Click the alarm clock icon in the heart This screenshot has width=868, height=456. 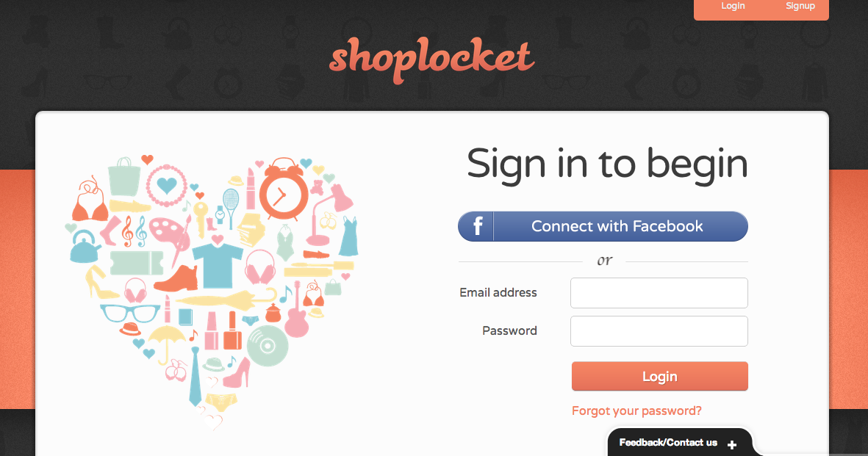coord(284,189)
